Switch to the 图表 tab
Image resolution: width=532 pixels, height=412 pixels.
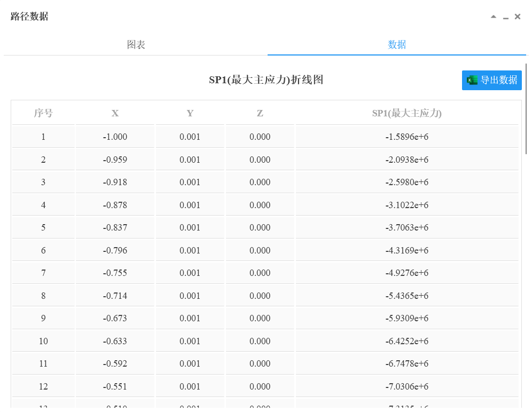click(x=136, y=45)
